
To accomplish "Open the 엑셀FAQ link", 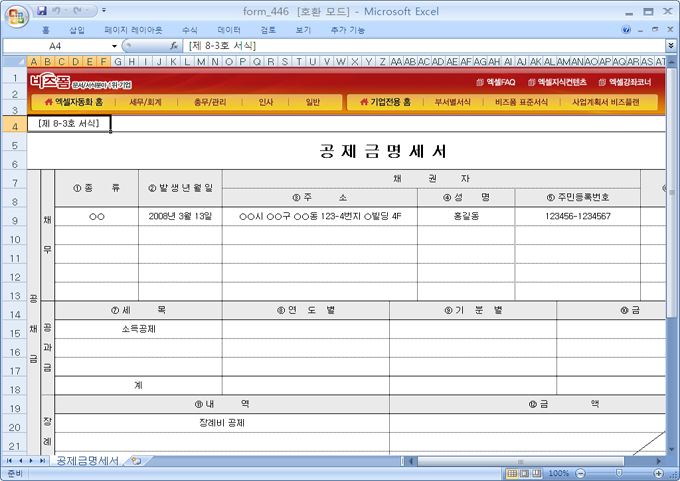I will 495,82.
